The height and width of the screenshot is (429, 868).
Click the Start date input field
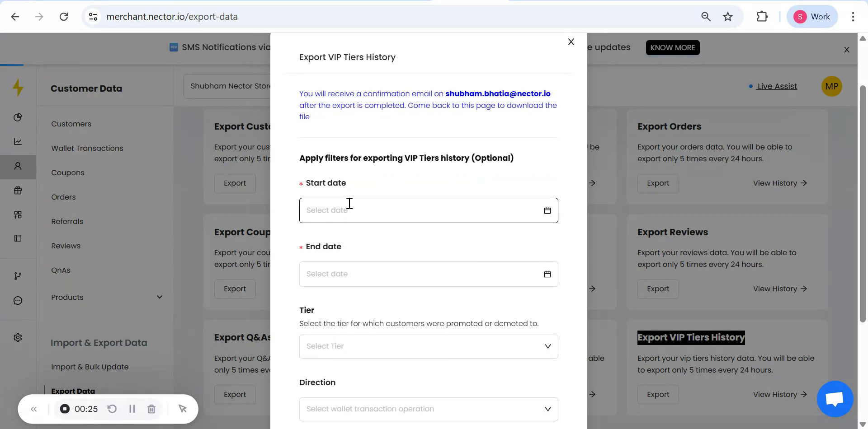point(407,210)
